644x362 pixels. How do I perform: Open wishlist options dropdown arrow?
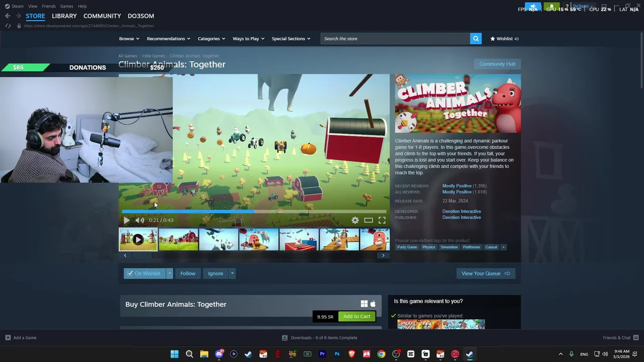click(x=170, y=274)
